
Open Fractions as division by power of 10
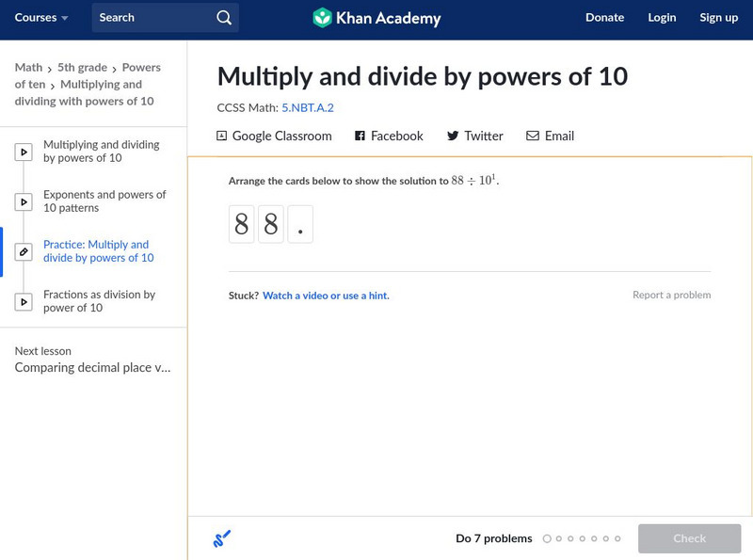pos(99,301)
